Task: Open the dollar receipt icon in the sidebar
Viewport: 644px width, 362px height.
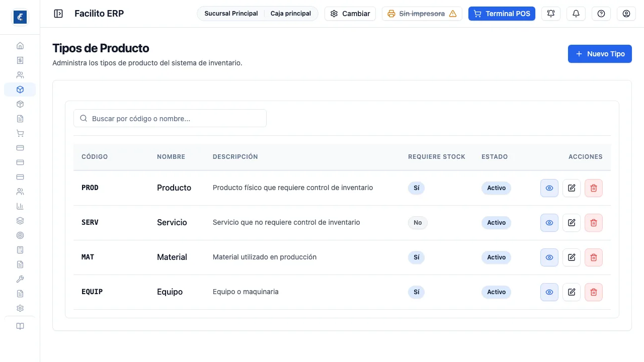Action: [20, 60]
